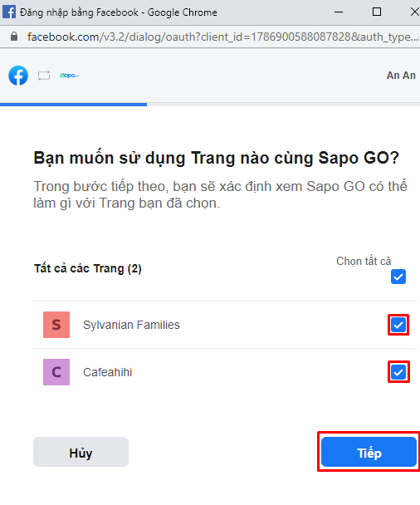This screenshot has height=505, width=420.
Task: Click the 'Chọn tất cả' label
Action: click(x=364, y=261)
